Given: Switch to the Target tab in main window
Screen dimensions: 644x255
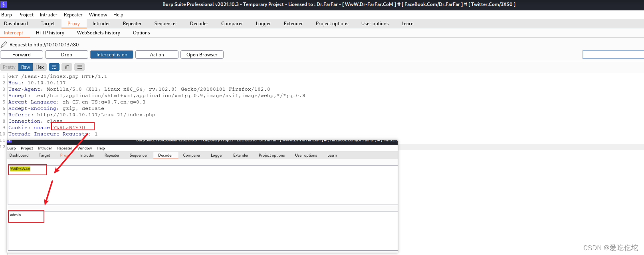Looking at the screenshot, I should pos(48,24).
